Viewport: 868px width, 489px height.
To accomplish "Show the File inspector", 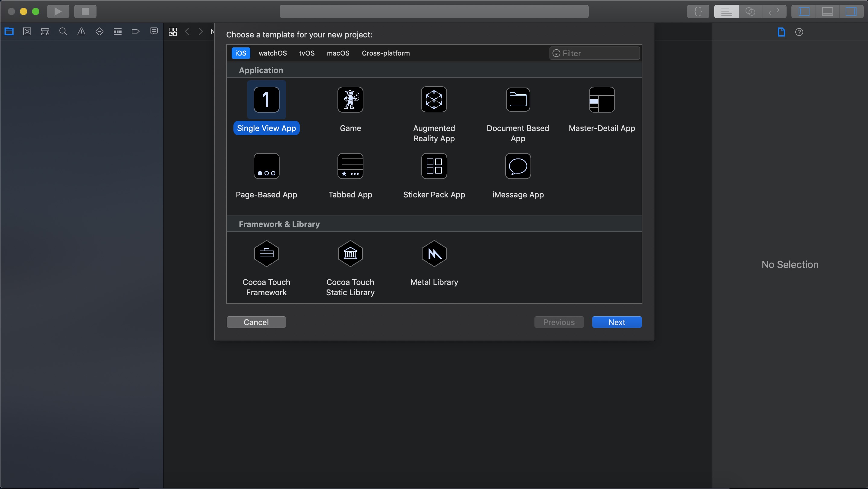I will click(781, 32).
